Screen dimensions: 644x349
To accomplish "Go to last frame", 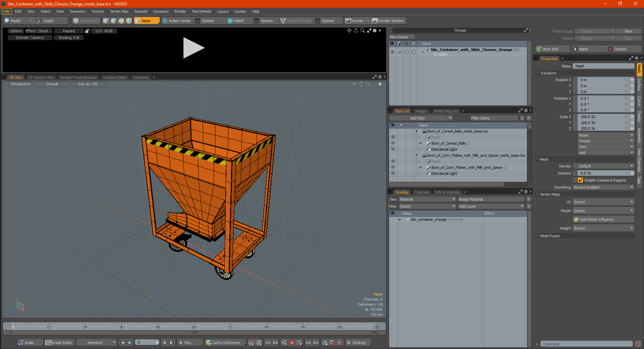I will click(x=172, y=343).
